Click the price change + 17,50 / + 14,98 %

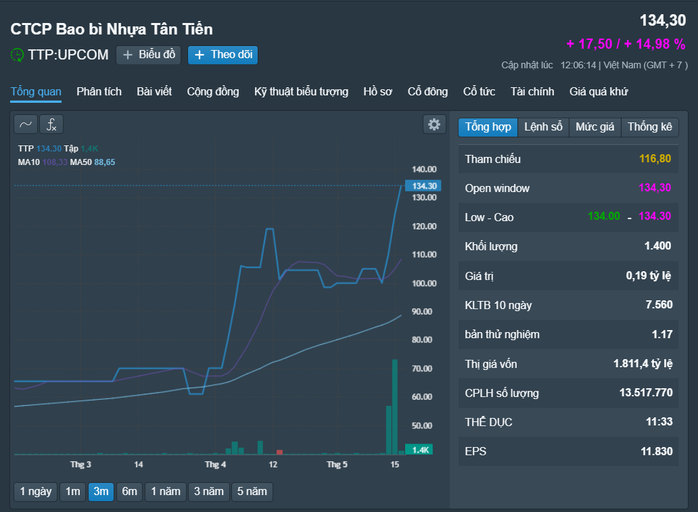pos(625,44)
